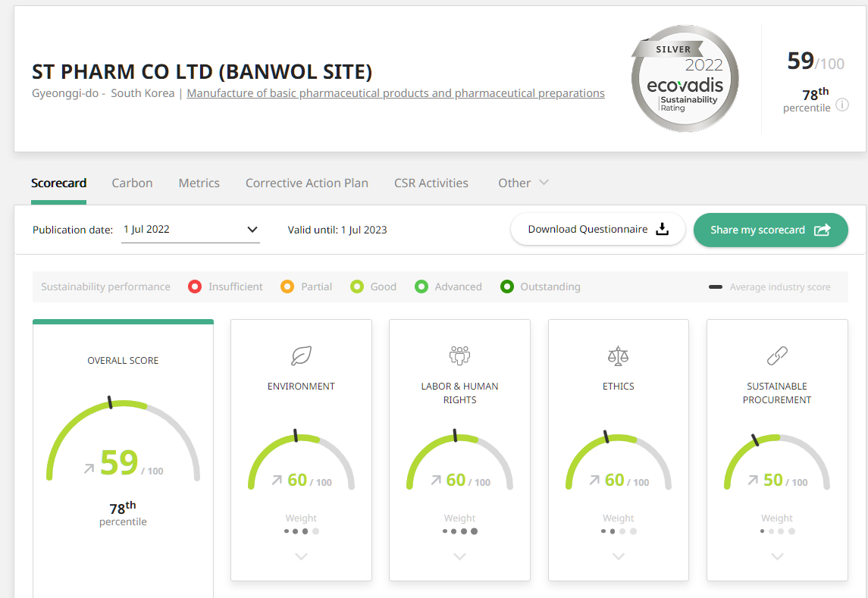
Task: Switch to the Scorecard tab
Action: (x=58, y=183)
